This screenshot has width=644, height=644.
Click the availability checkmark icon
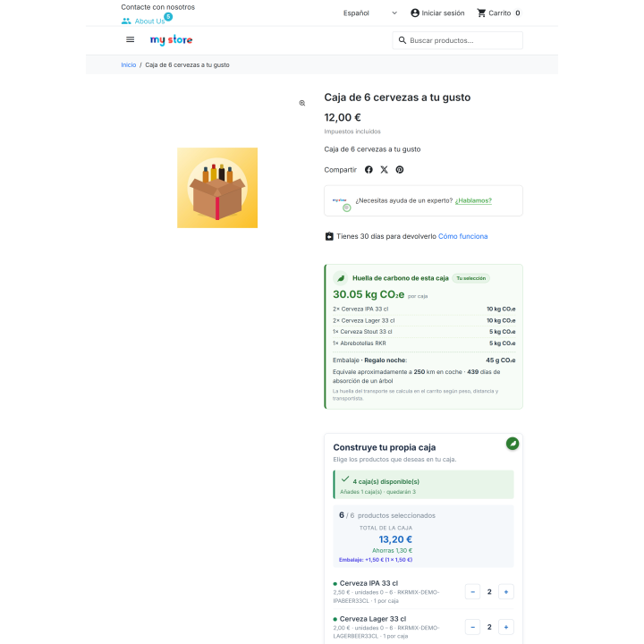coord(345,479)
